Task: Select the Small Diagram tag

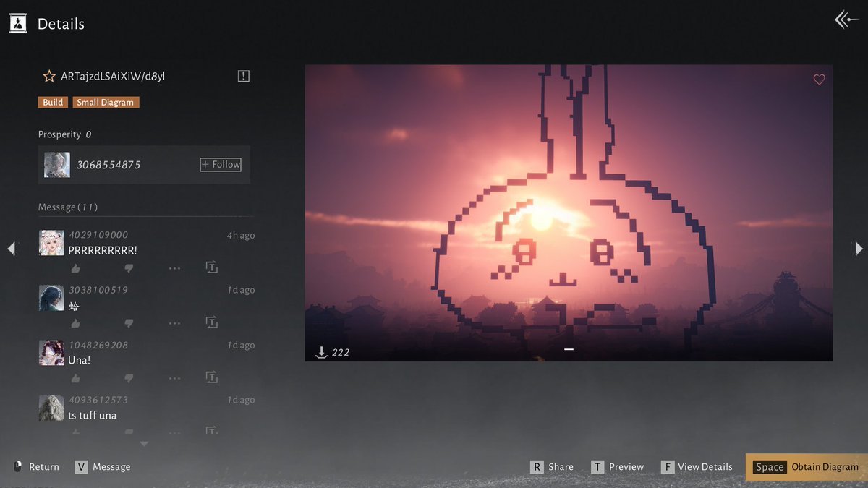Action: tap(106, 103)
